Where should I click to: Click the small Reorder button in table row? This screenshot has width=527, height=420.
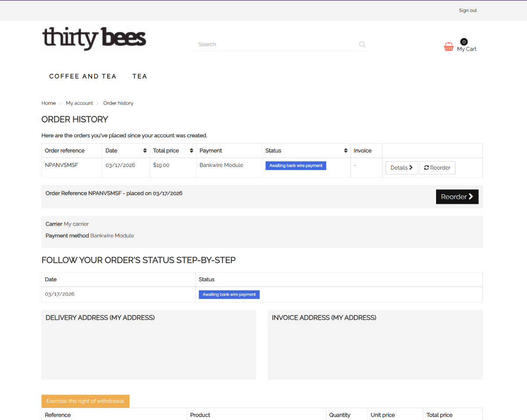(437, 168)
